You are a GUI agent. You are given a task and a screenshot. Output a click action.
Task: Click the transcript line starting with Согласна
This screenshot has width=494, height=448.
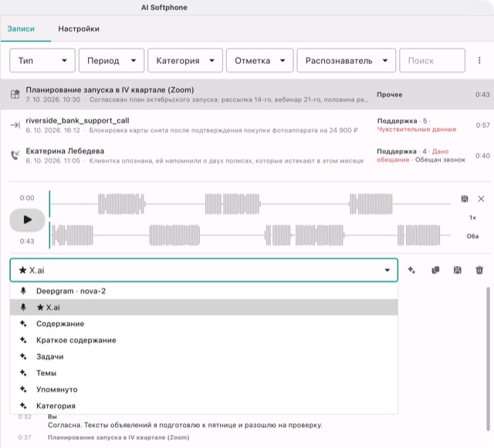185,425
